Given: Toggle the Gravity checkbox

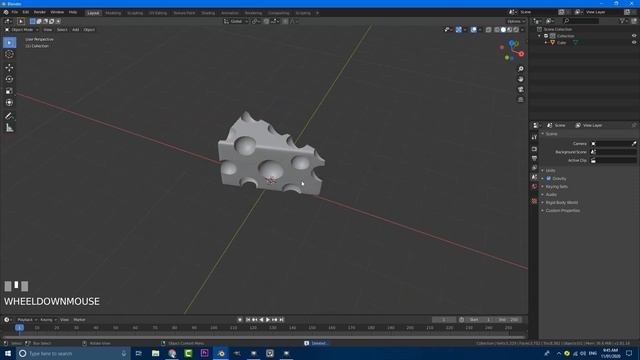Looking at the screenshot, I should (549, 178).
